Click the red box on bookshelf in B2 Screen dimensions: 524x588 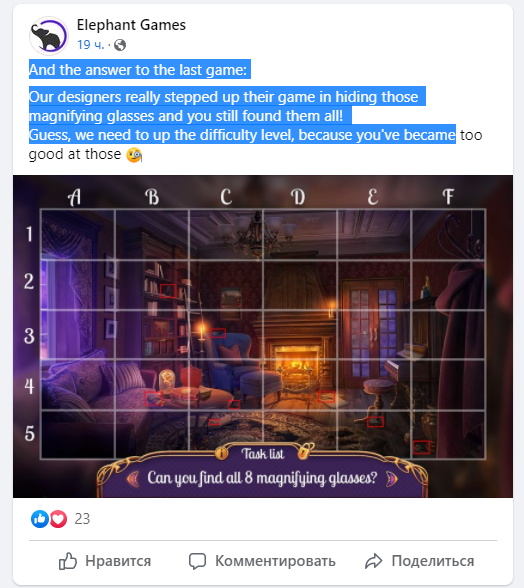click(x=168, y=291)
